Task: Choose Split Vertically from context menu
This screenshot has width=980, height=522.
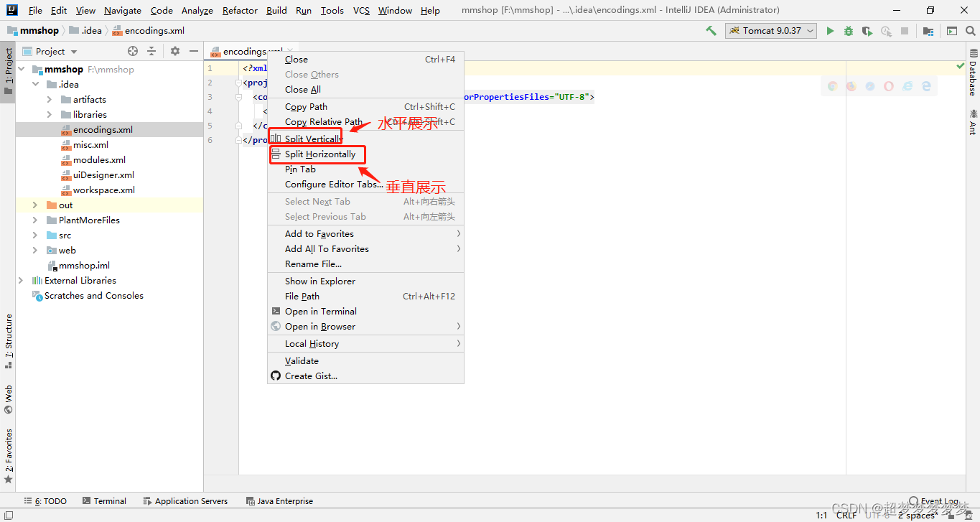Action: [365, 139]
